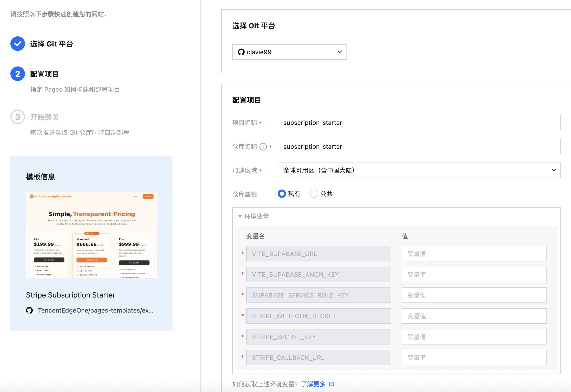
Task: Open the 加速区域 region dropdown
Action: [x=419, y=170]
